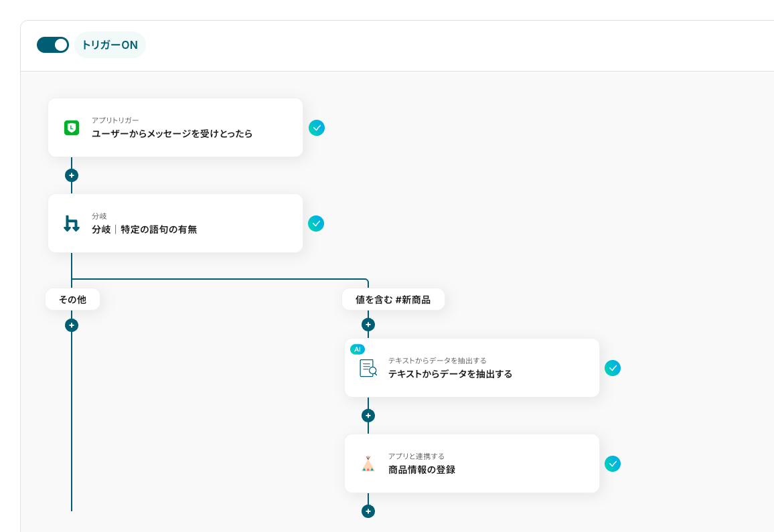Select the その他 branch label

pos(72,300)
